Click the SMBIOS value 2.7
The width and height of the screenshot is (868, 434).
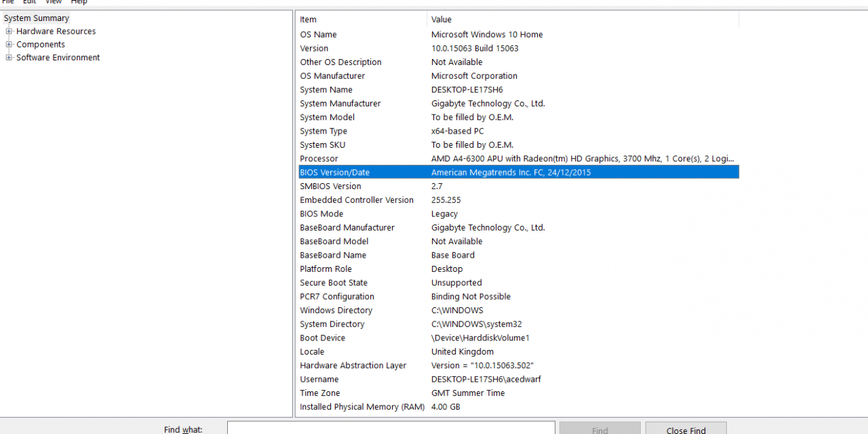(438, 186)
